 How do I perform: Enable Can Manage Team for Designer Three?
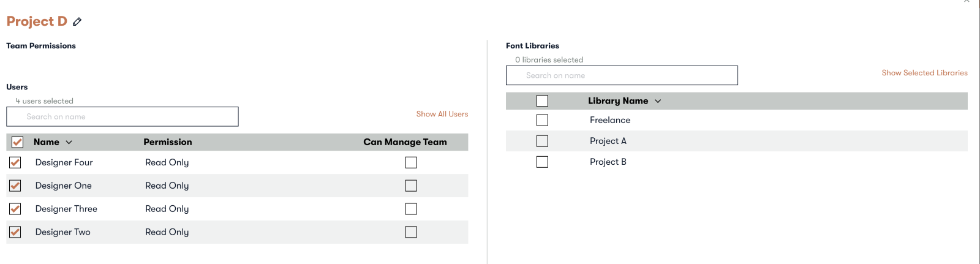tap(411, 209)
